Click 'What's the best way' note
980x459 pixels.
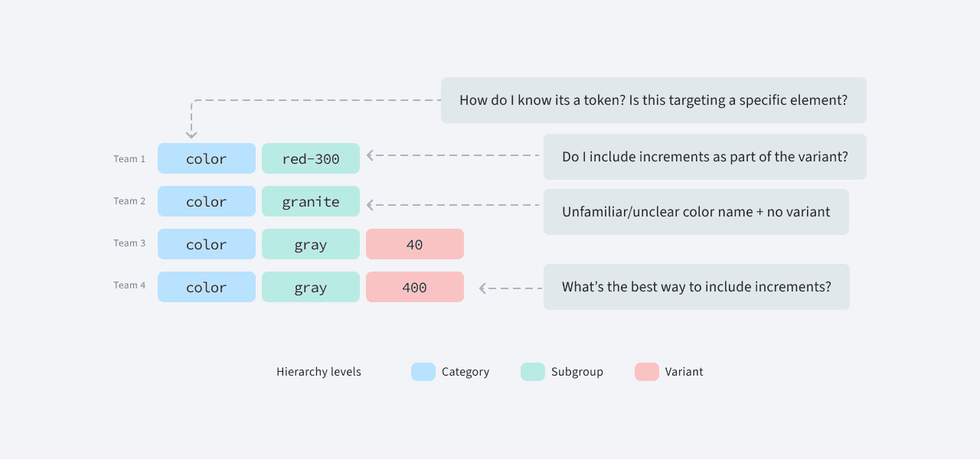click(697, 287)
